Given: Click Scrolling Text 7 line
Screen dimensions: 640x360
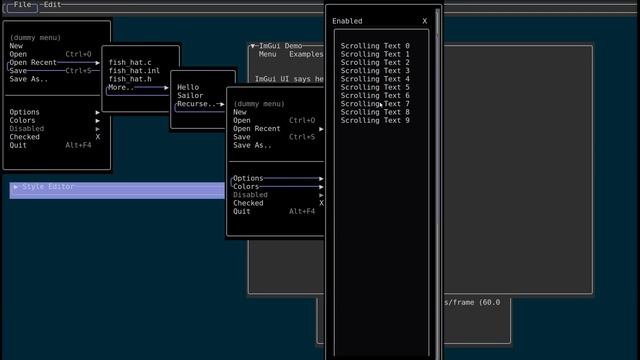Looking at the screenshot, I should [x=375, y=104].
